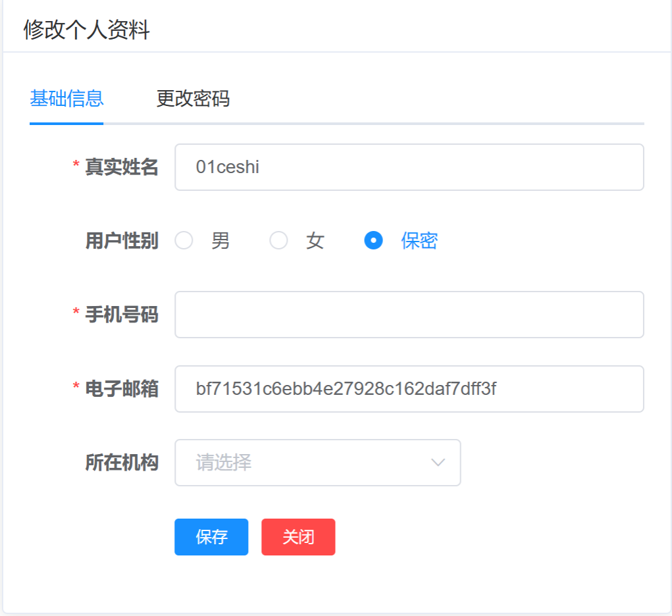Click the 用户性别 field label
The width and height of the screenshot is (672, 616).
point(121,241)
